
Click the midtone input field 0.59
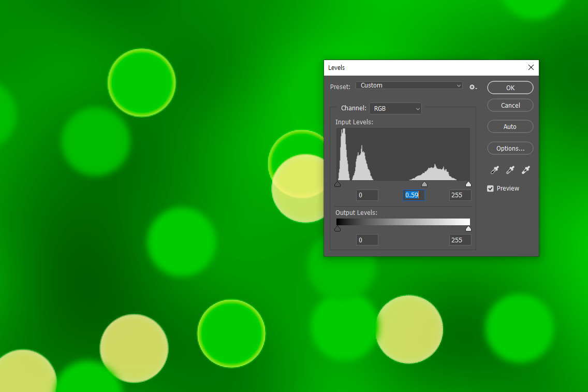coord(414,195)
